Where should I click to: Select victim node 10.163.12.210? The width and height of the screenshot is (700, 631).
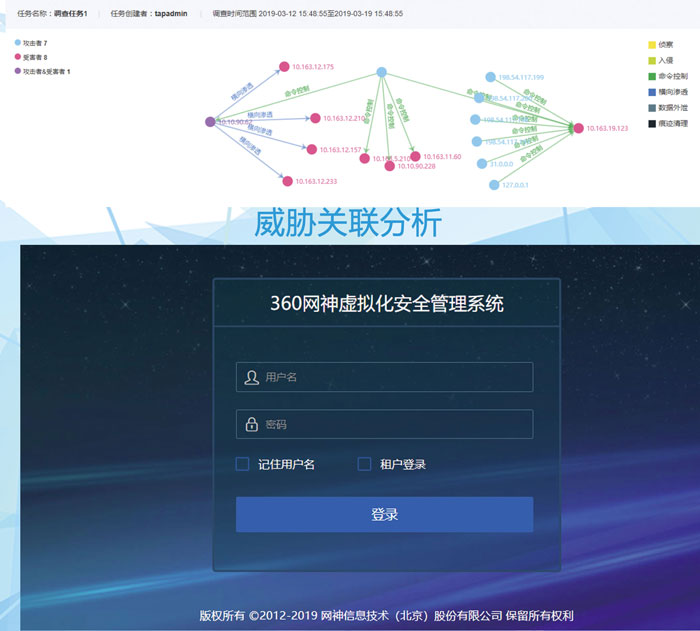coord(315,118)
